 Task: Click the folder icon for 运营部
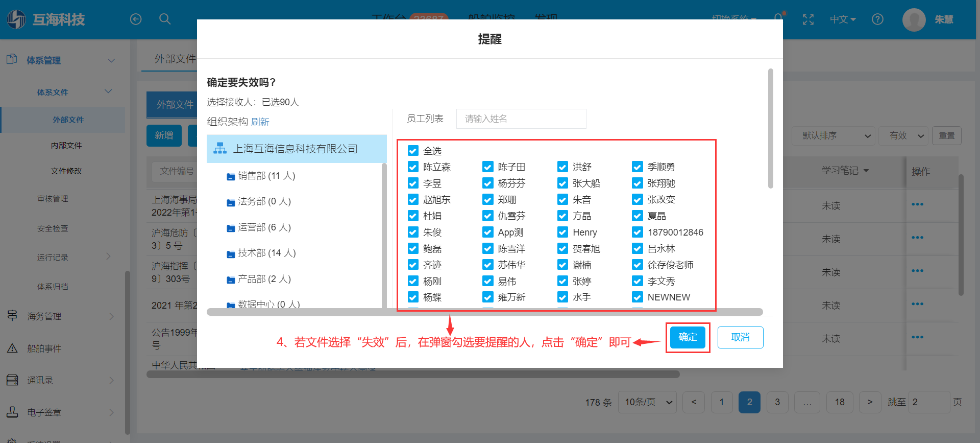pyautogui.click(x=231, y=228)
